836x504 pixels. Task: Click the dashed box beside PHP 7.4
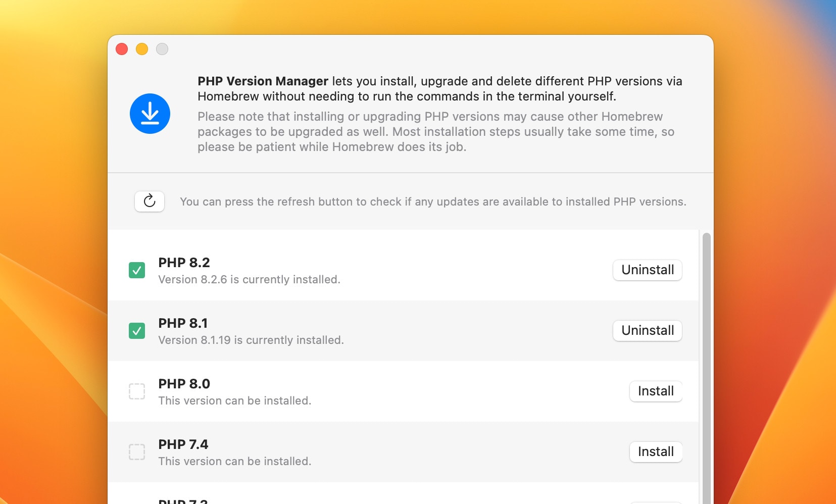[137, 452]
